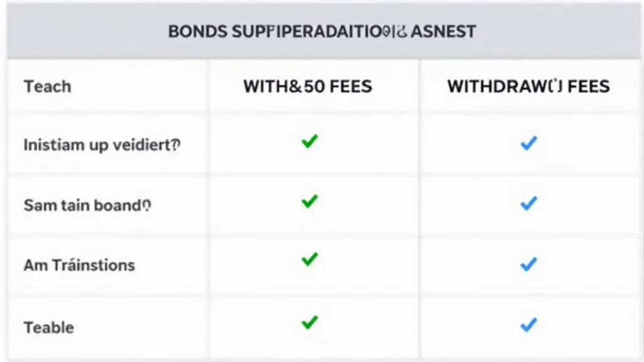
Task: Click green checkmark in Teable row
Action: [x=309, y=322]
